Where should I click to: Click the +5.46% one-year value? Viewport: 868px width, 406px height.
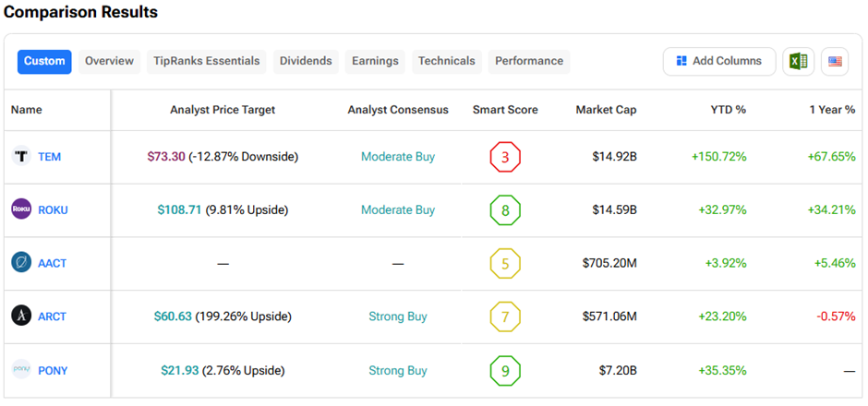click(835, 263)
